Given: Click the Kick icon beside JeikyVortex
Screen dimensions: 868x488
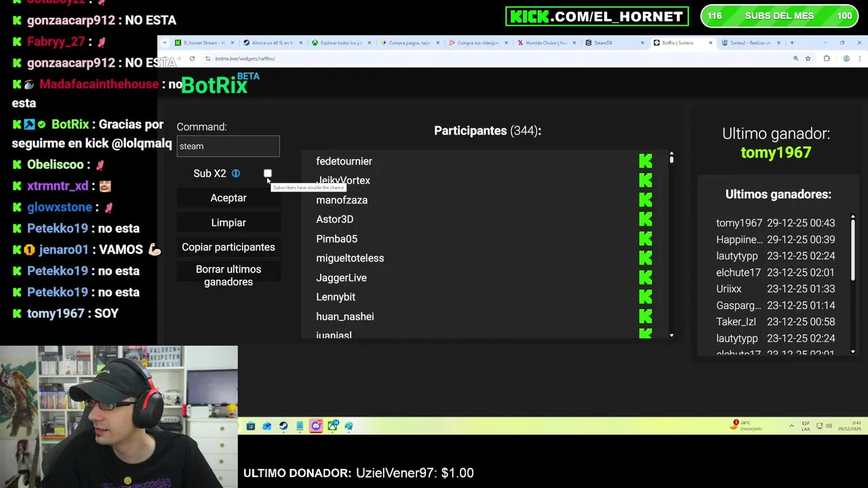Looking at the screenshot, I should (x=646, y=180).
